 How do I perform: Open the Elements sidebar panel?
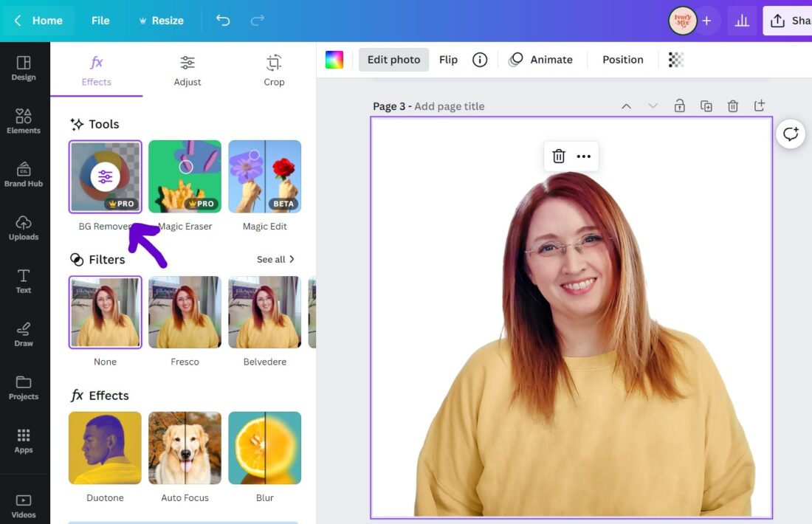24,120
